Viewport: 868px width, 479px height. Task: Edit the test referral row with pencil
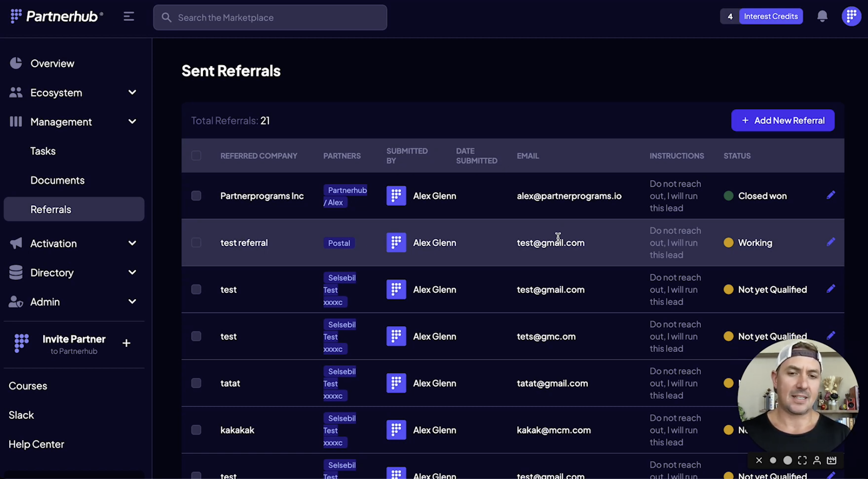pyautogui.click(x=830, y=242)
